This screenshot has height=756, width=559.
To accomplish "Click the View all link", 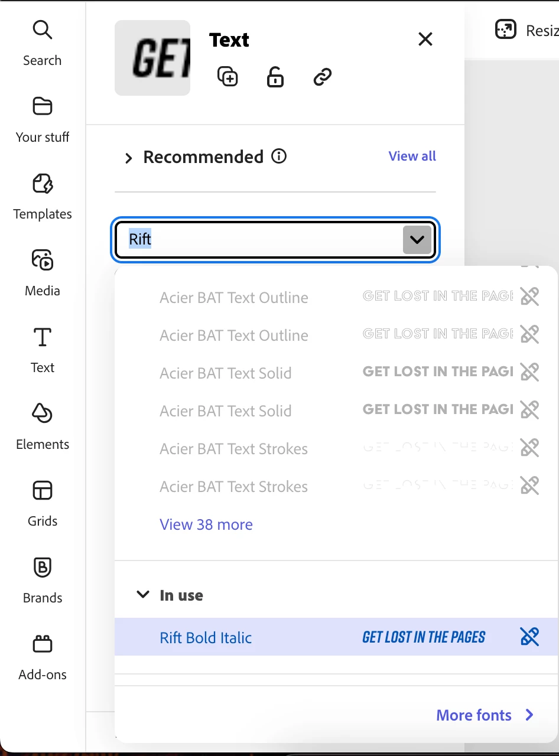I will 412,156.
